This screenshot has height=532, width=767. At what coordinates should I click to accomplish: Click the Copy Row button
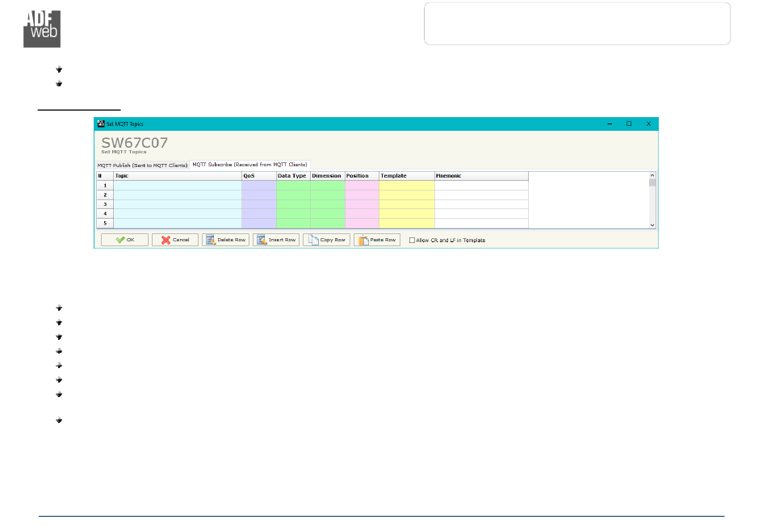click(x=326, y=240)
